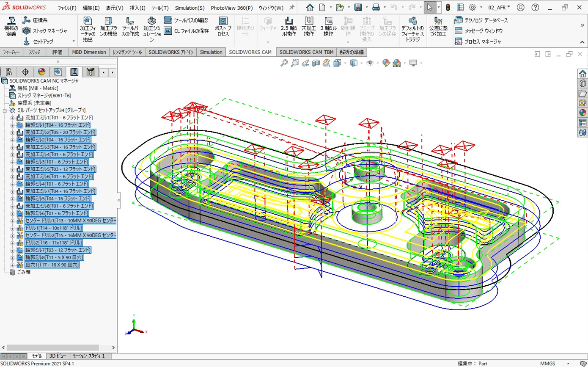
Task: Click the Edit Appearance color ball icon
Action: pos(386,63)
